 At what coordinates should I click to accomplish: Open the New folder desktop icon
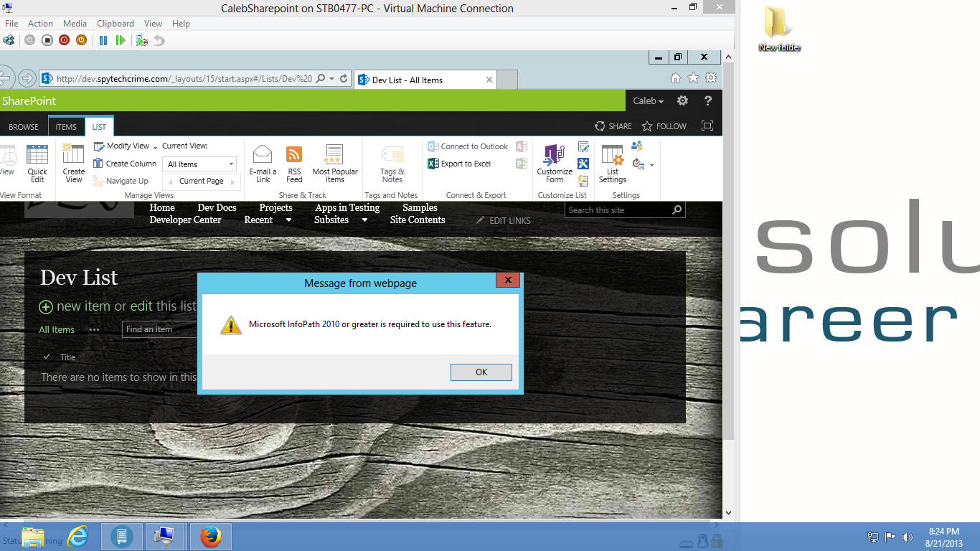pyautogui.click(x=779, y=29)
